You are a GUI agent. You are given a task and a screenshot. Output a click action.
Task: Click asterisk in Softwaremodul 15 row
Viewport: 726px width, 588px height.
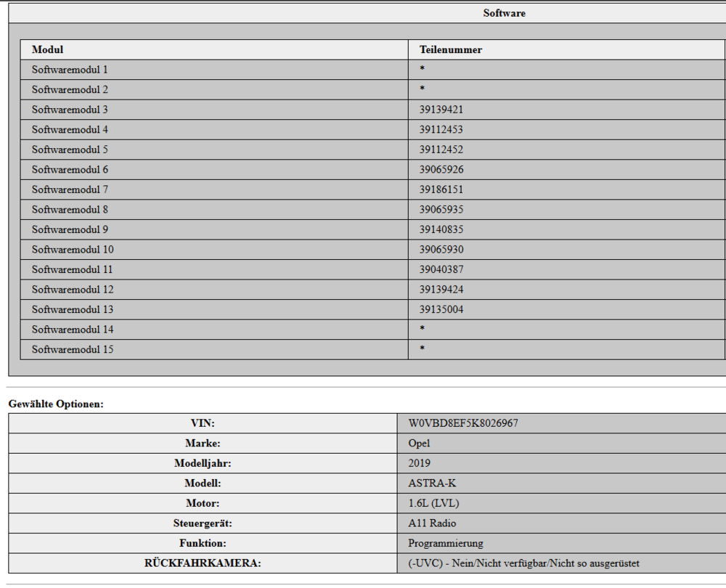[x=423, y=348]
